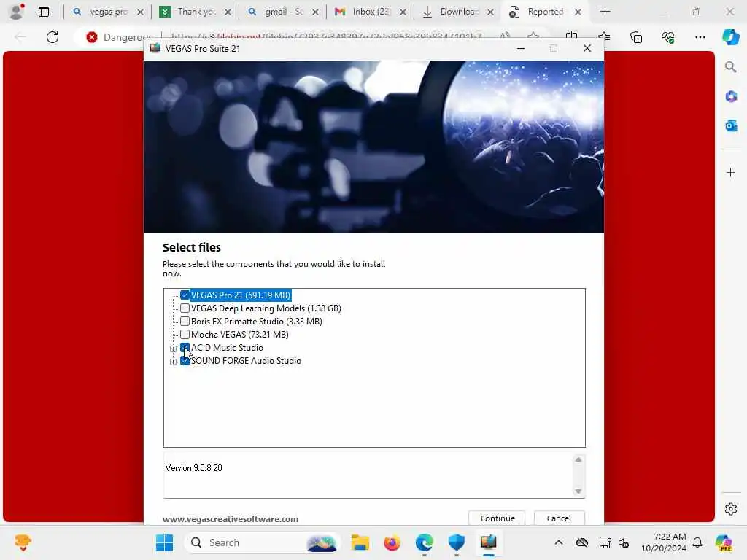This screenshot has width=747, height=560.
Task: Close the Thank you tab
Action: (228, 12)
